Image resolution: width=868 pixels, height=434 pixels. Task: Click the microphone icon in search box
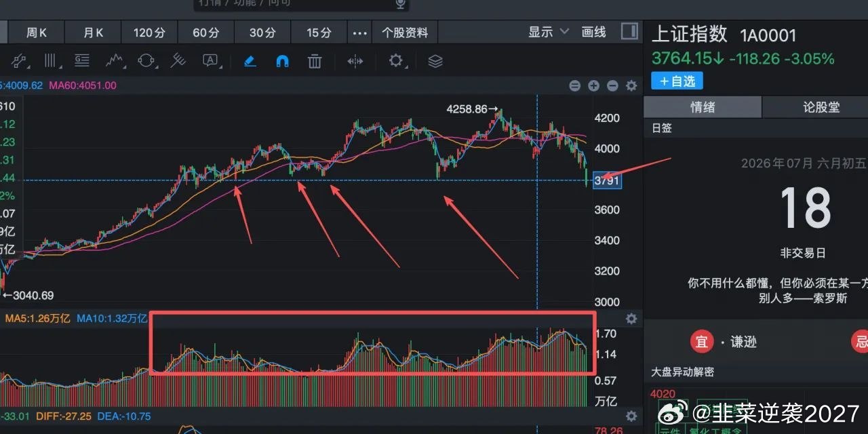pyautogui.click(x=400, y=4)
